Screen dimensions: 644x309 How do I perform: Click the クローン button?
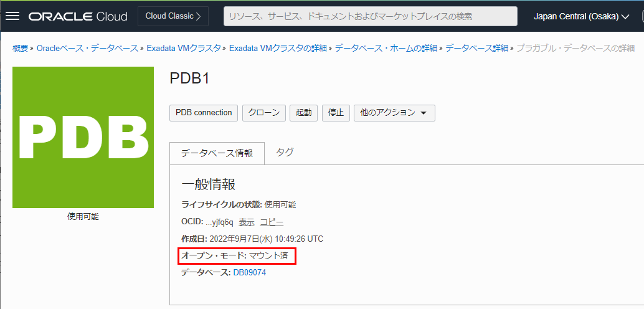(x=264, y=113)
